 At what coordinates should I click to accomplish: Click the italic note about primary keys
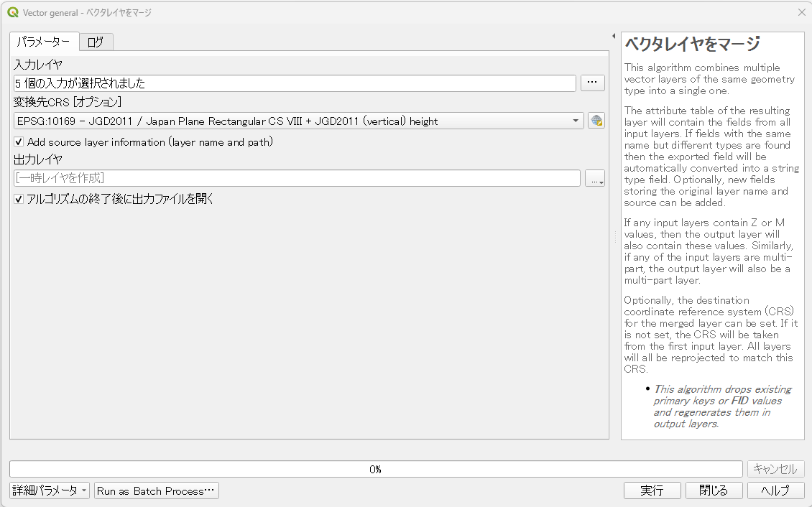[x=722, y=406]
